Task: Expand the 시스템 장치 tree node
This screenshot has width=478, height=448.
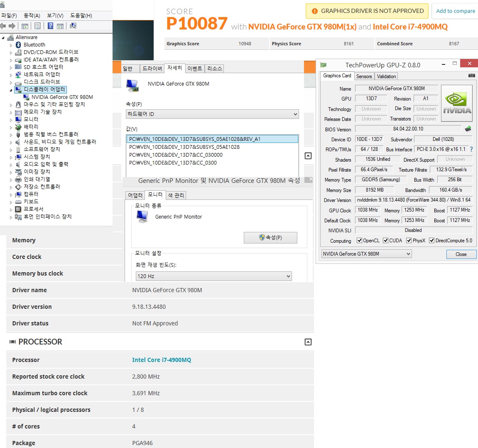Action: coord(11,157)
